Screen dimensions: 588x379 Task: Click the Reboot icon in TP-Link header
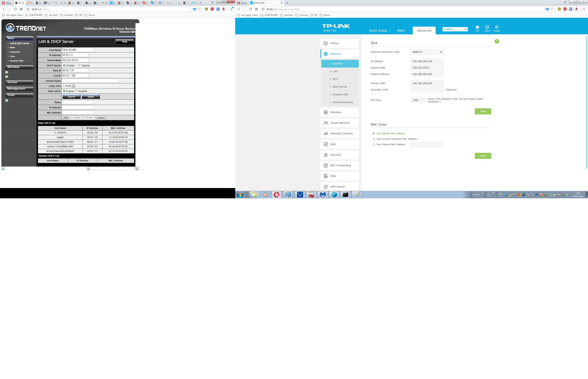(497, 28)
